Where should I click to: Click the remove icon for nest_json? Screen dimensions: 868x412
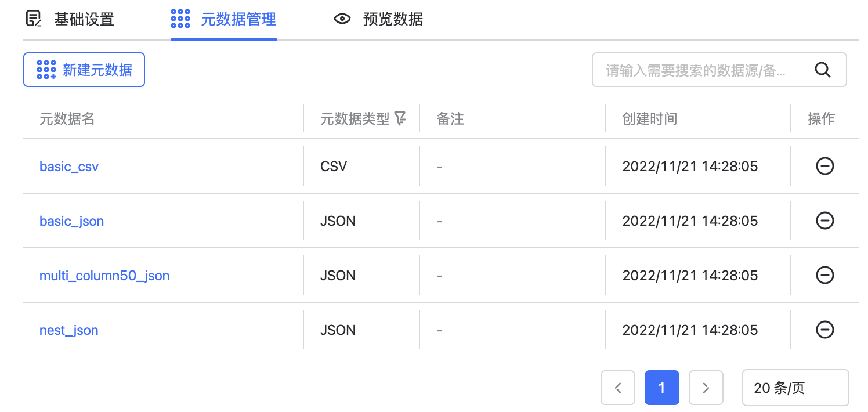coord(824,330)
